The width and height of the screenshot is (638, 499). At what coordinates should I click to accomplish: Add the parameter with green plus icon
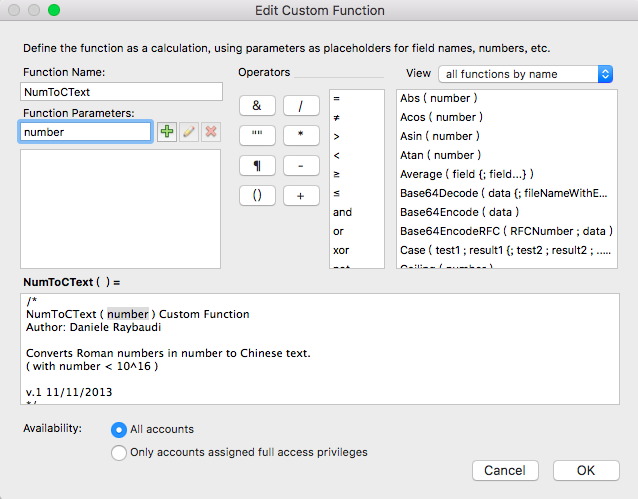click(x=167, y=132)
